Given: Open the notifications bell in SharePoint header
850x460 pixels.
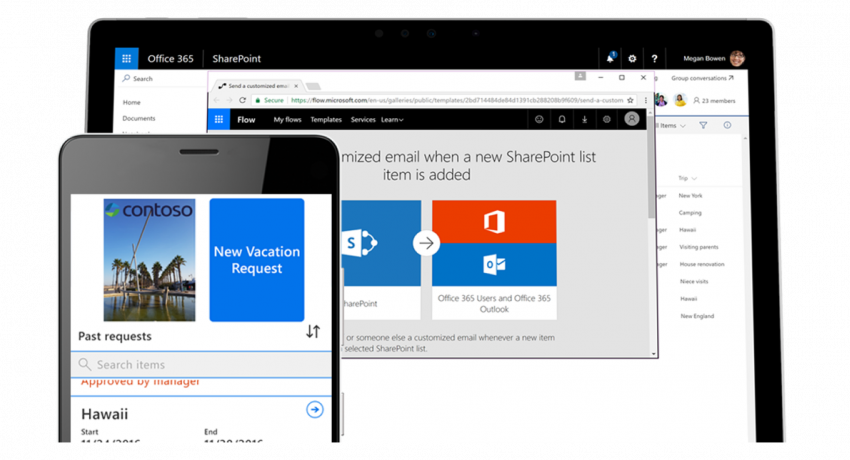Looking at the screenshot, I should tap(610, 58).
